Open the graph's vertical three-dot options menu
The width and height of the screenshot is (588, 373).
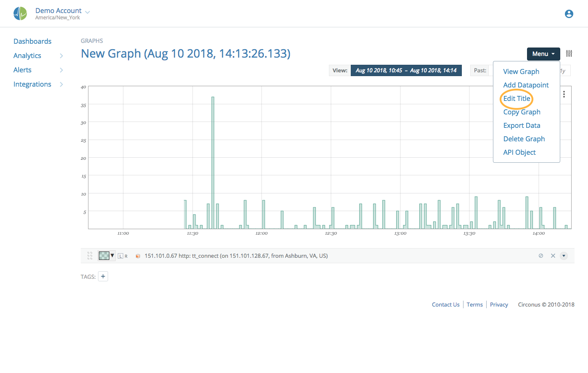click(564, 94)
